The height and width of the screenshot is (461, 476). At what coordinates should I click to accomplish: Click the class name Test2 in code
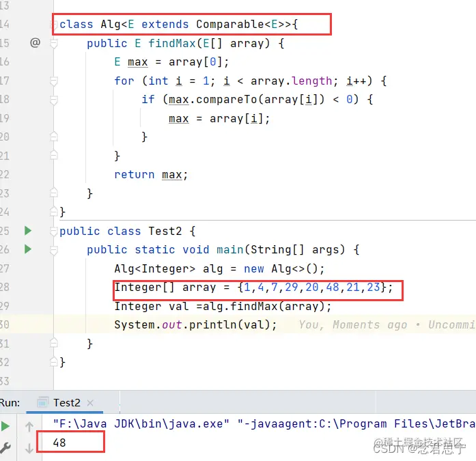click(165, 232)
